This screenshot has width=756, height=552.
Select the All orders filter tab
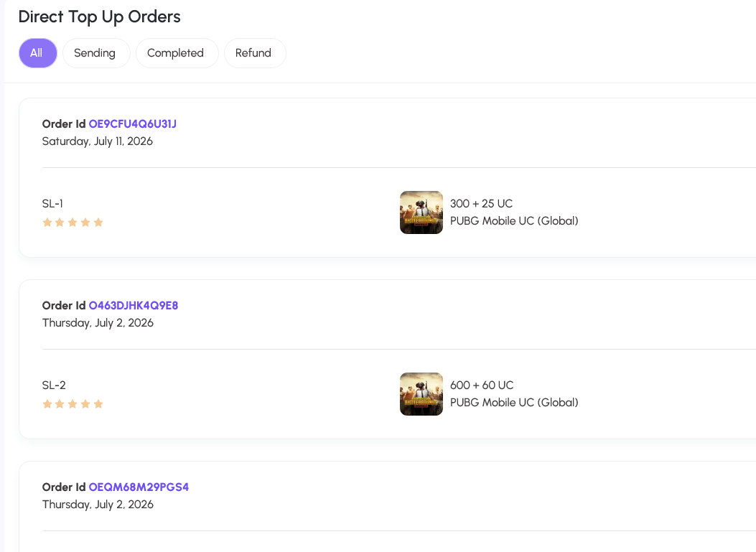37,53
